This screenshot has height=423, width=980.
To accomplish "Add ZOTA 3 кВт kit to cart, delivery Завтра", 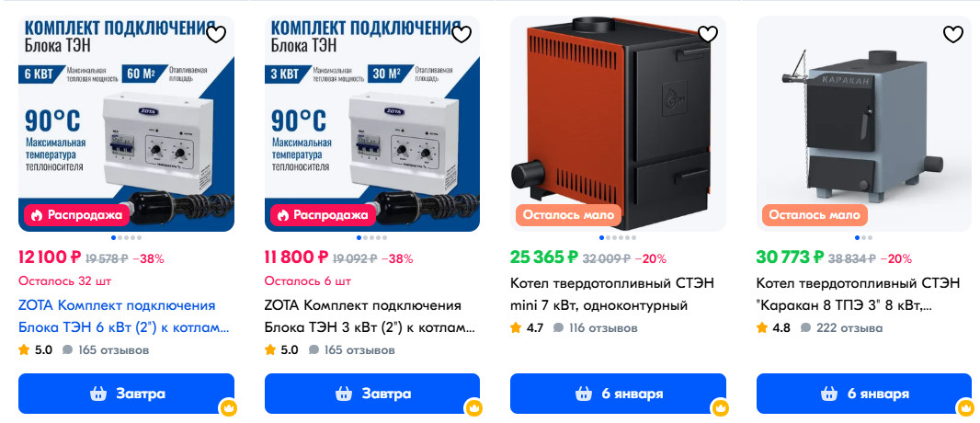I will point(372,394).
